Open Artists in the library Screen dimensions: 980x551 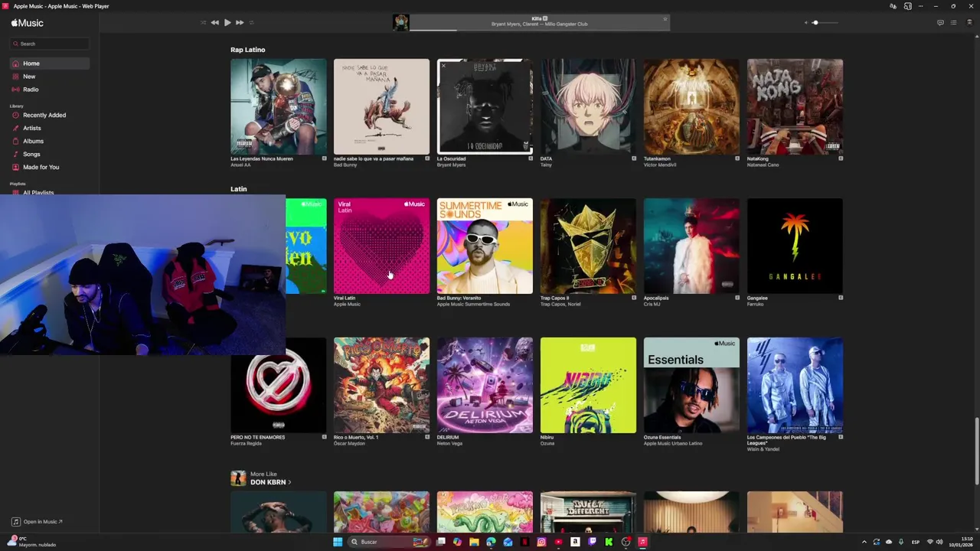click(49, 128)
